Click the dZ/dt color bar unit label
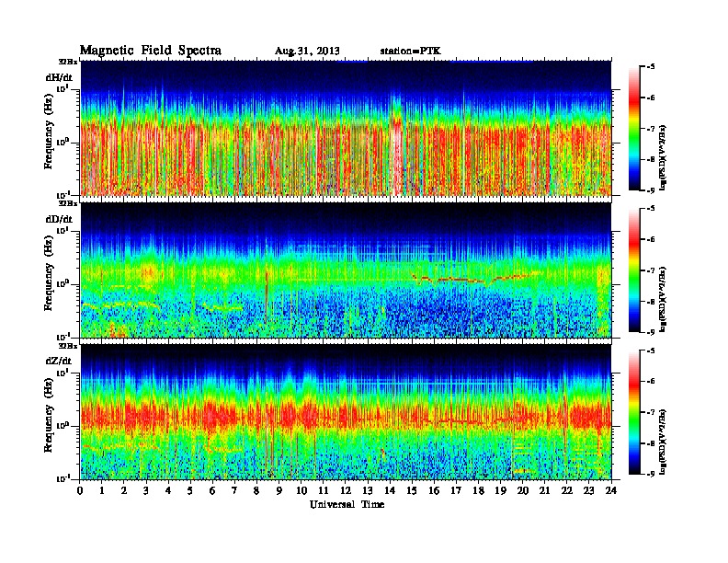The image size is (728, 563). tap(663, 441)
